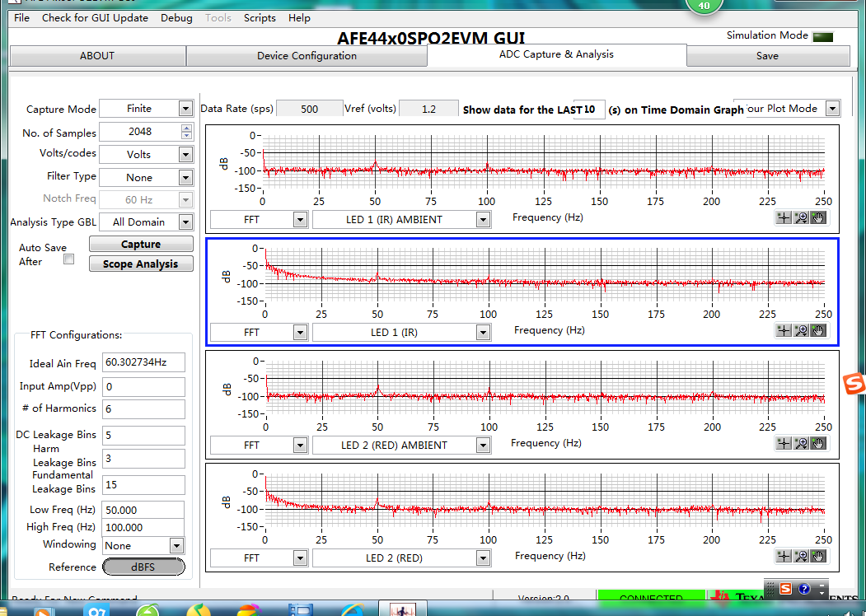Open the Analysis Type GBL dropdown

(x=185, y=222)
